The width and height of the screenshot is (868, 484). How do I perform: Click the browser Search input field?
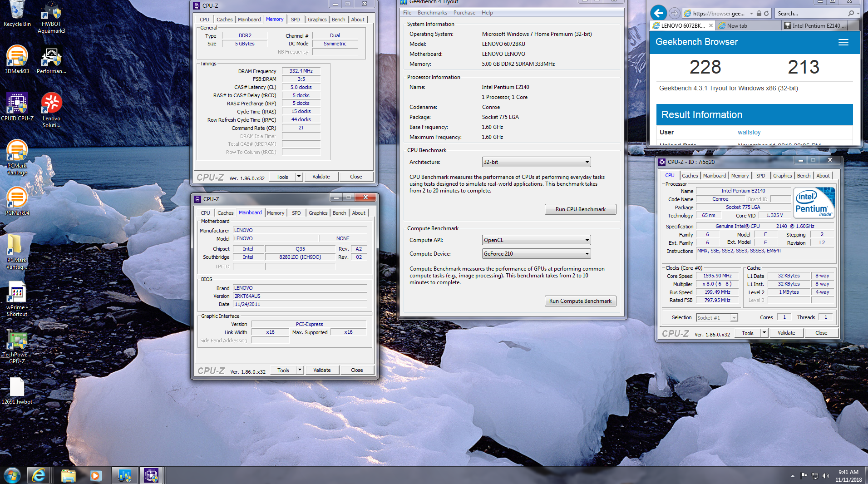pos(810,13)
